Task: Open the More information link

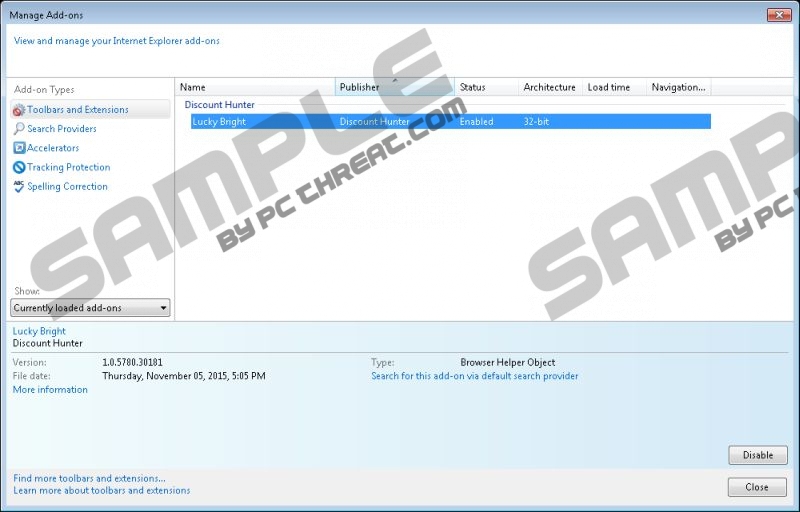Action: click(x=50, y=390)
